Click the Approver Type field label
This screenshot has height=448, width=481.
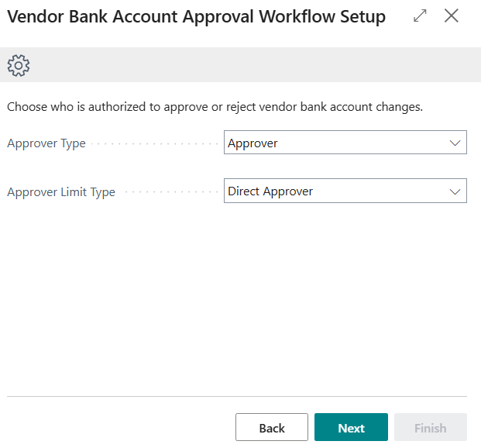coord(46,143)
